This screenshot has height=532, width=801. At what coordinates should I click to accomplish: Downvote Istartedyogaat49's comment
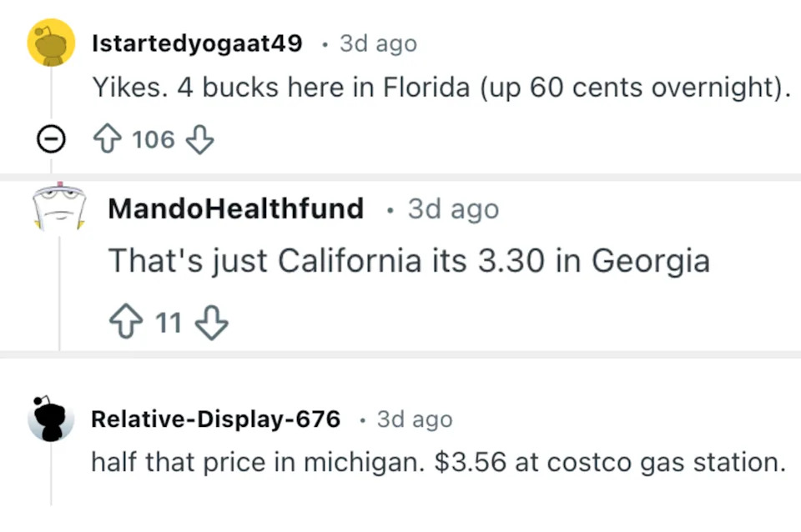point(200,140)
